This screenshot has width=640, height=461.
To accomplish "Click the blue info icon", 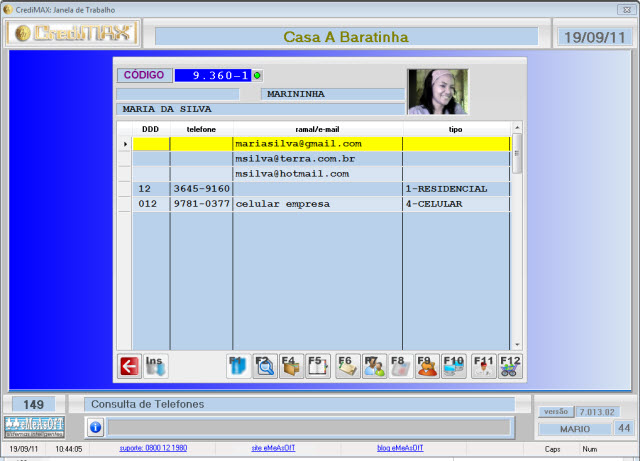I will pyautogui.click(x=96, y=428).
